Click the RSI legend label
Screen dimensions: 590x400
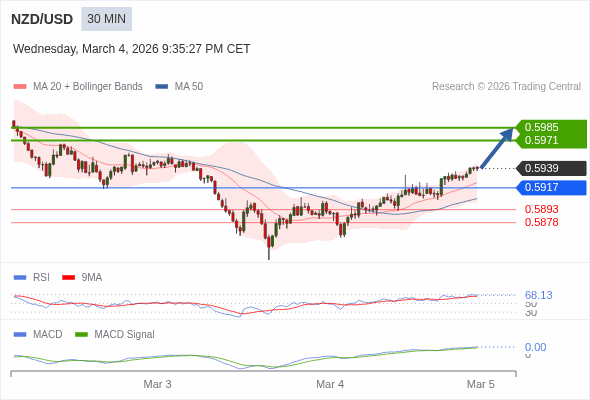pos(41,278)
